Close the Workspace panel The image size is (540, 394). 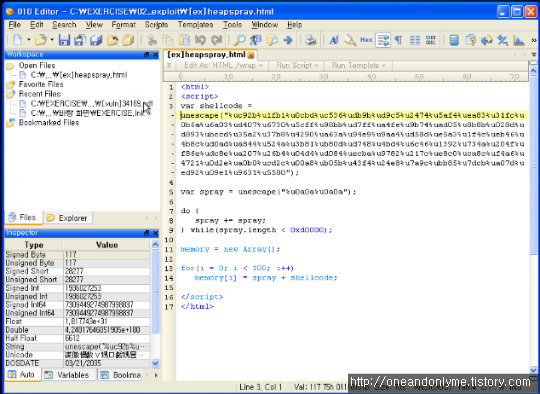point(155,54)
